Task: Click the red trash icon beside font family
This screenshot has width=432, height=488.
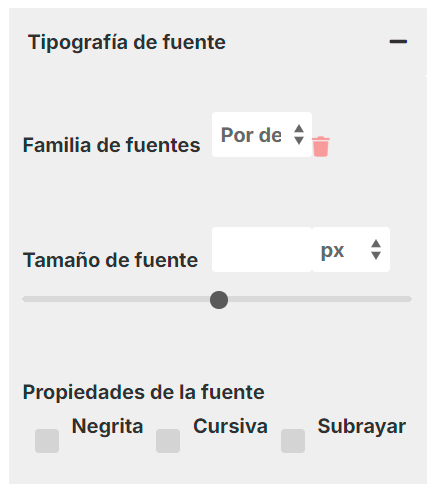Action: tap(321, 146)
